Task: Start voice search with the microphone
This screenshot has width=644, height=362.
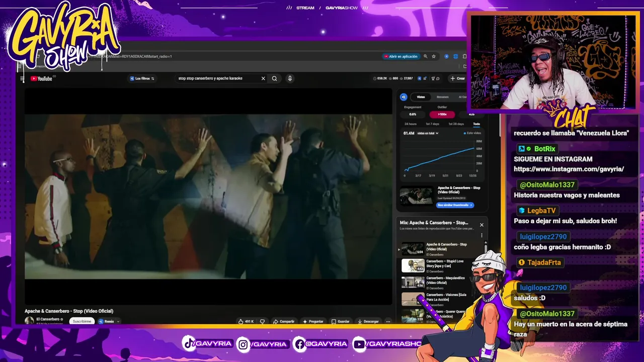Action: coord(290,78)
